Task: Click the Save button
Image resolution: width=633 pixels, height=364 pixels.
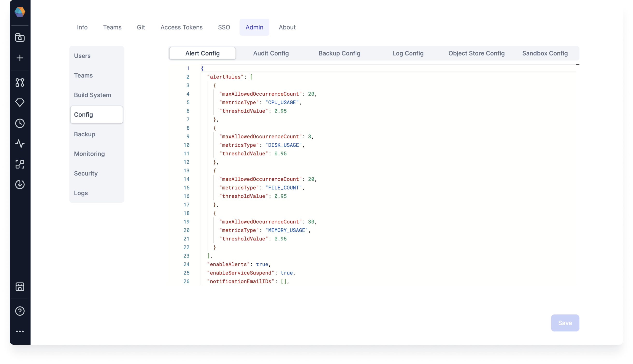Action: tap(565, 323)
